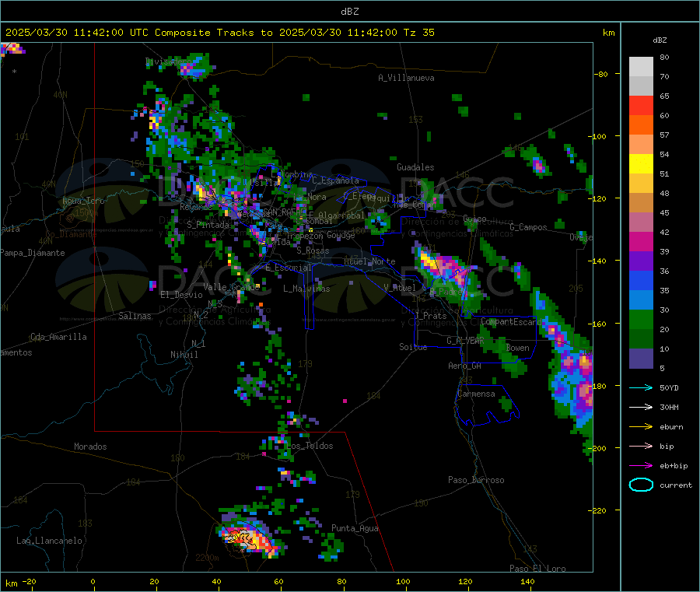Click the Valle_Grande place label

pyautogui.click(x=232, y=287)
